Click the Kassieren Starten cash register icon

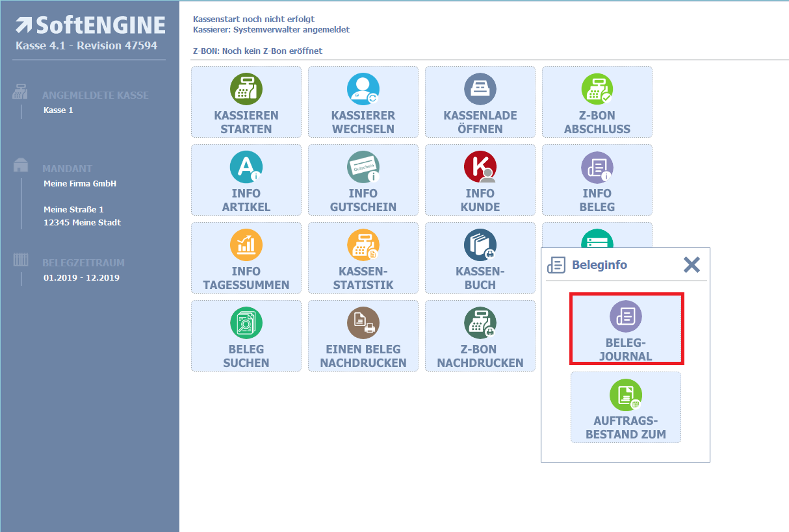point(246,90)
